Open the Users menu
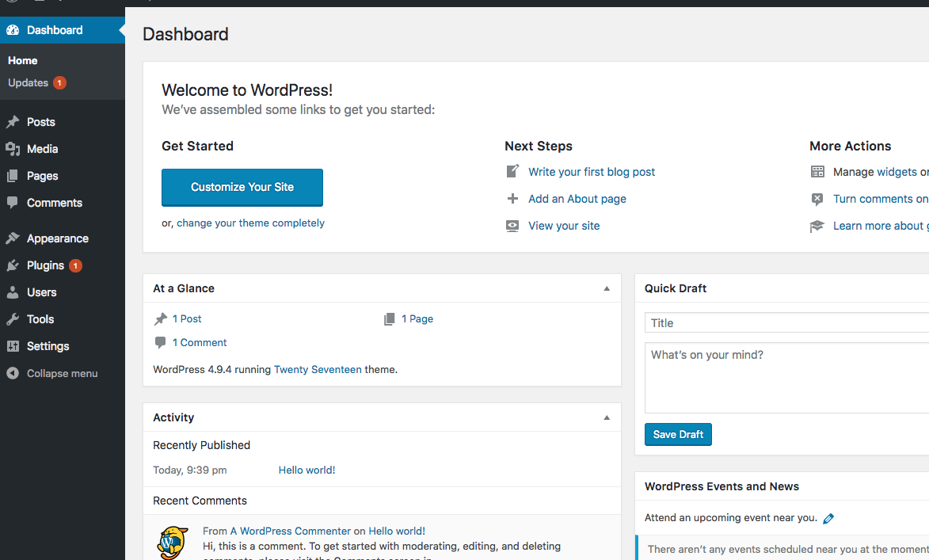The width and height of the screenshot is (929, 560). (41, 292)
